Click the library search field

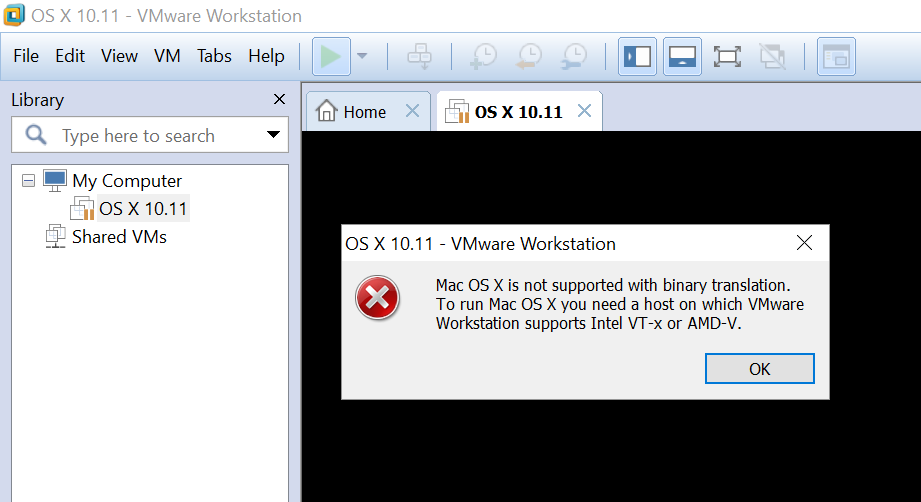(150, 135)
